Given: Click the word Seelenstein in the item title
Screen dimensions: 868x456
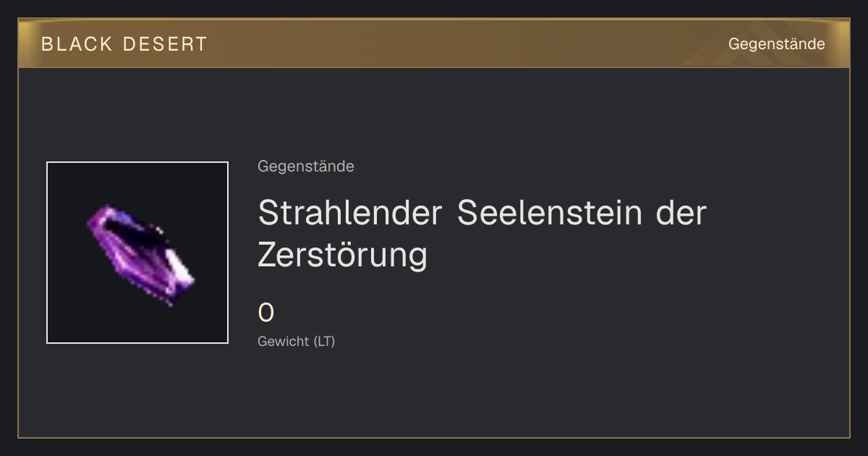Looking at the screenshot, I should pos(550,213).
